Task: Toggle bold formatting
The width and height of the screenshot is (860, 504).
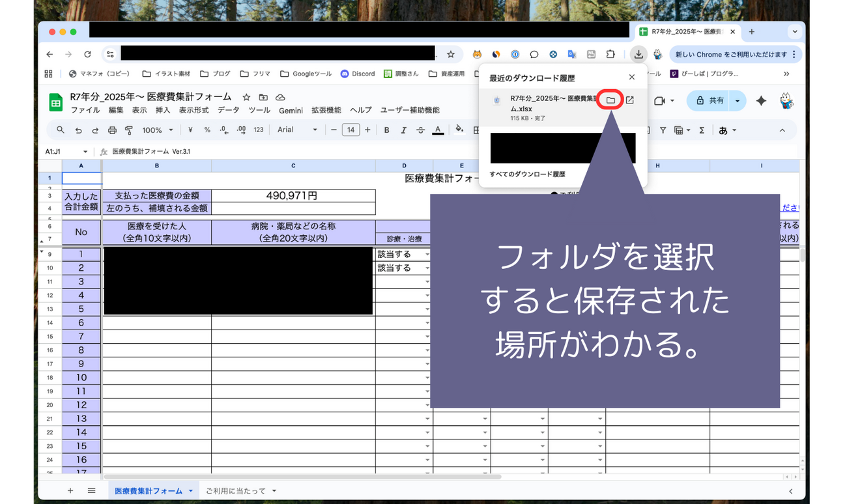Action: pos(386,130)
